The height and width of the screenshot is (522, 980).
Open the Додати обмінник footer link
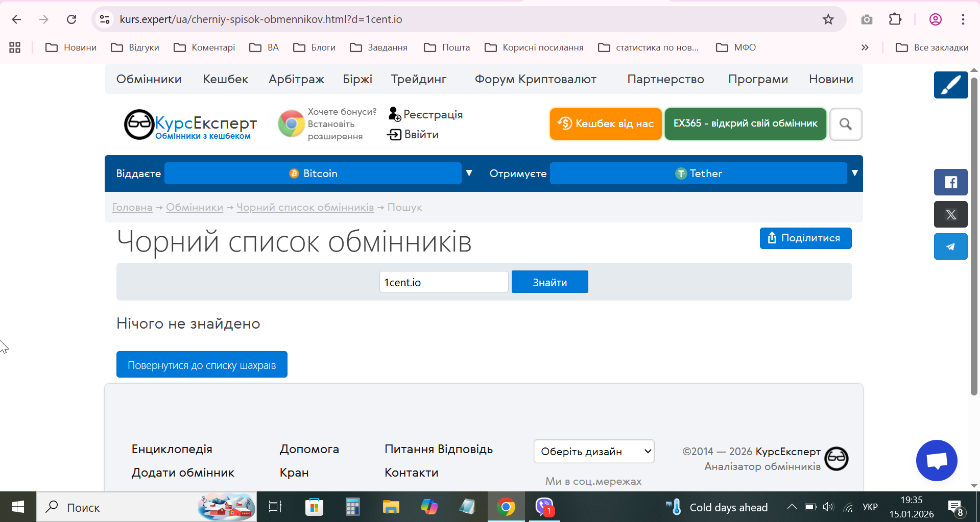pos(183,473)
